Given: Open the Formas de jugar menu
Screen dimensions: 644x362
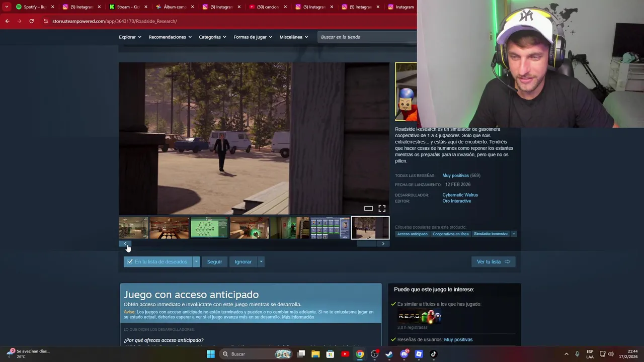Looking at the screenshot, I should [253, 37].
